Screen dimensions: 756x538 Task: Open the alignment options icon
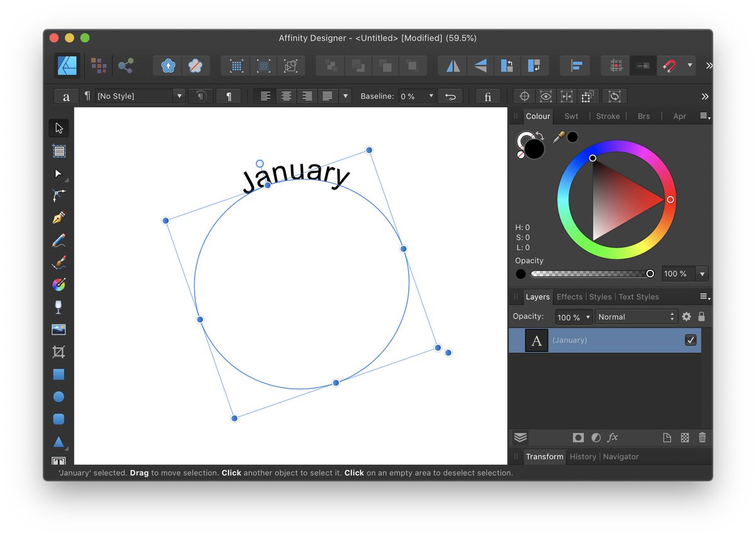pyautogui.click(x=576, y=66)
